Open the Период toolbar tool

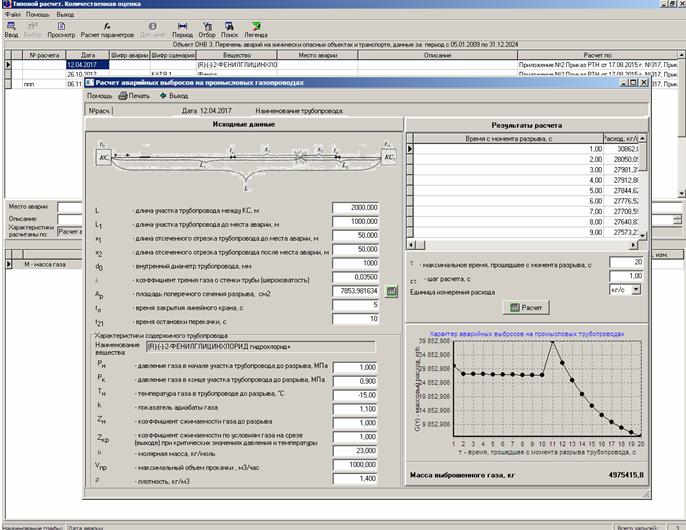tap(183, 27)
